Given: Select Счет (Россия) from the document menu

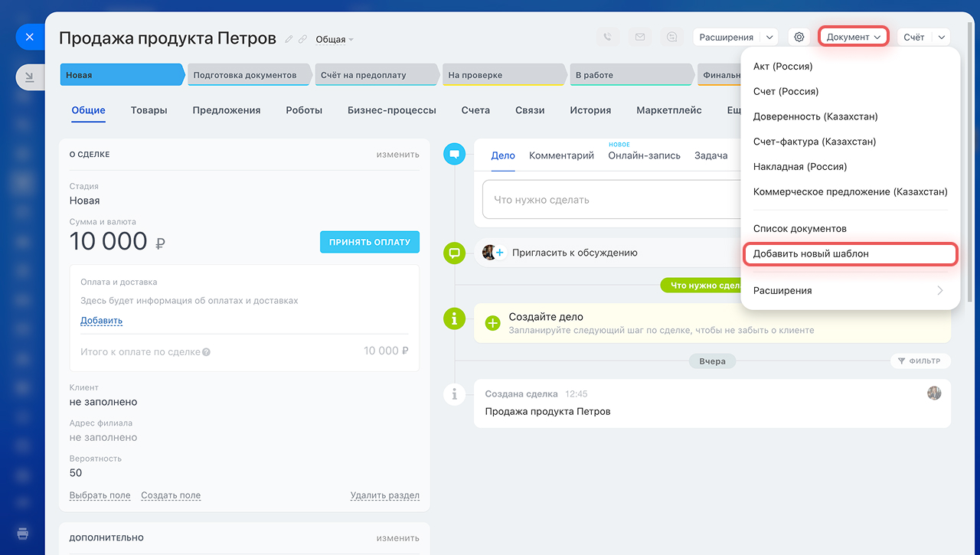Looking at the screenshot, I should 851,91.
